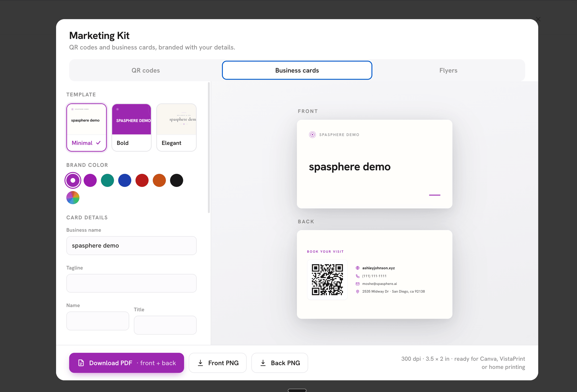Click the location pin icon by address
Screen dimensions: 577x392
pos(357,292)
